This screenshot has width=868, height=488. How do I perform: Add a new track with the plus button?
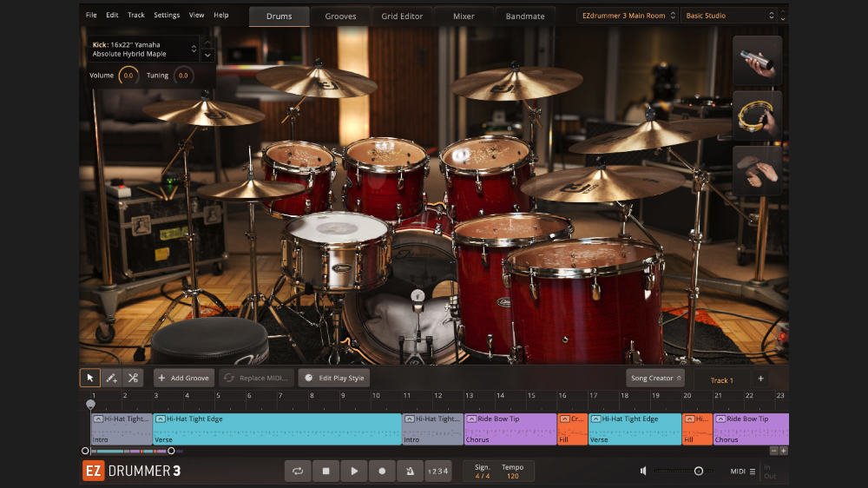[x=760, y=379]
